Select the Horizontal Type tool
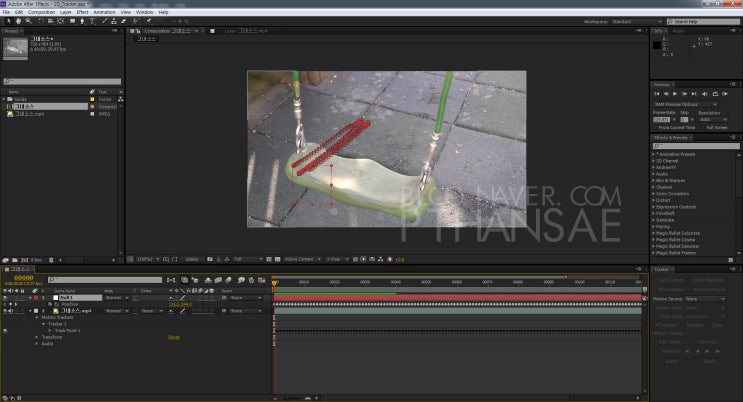This screenshot has width=743, height=402. pos(92,21)
